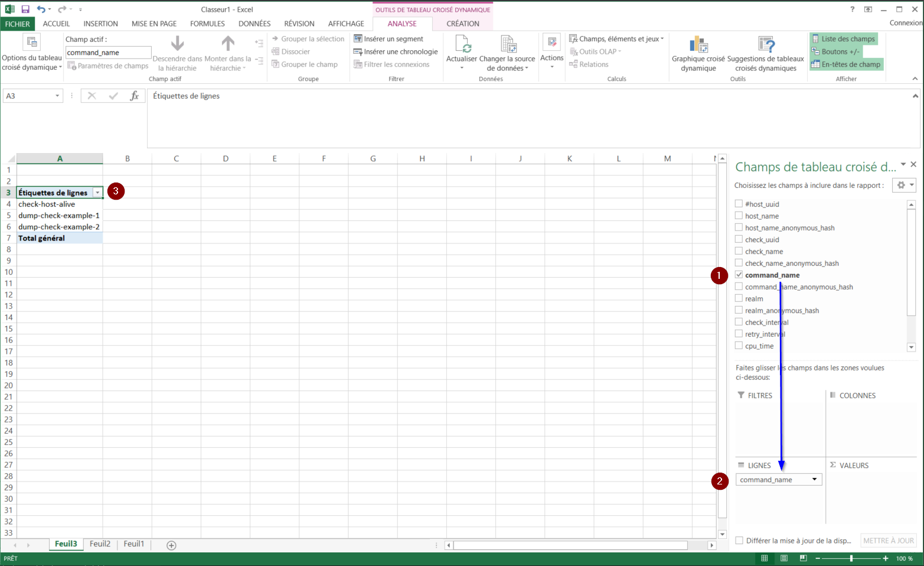This screenshot has width=924, height=566.
Task: Expand command_name dropdown in LIGNES area
Action: click(814, 480)
